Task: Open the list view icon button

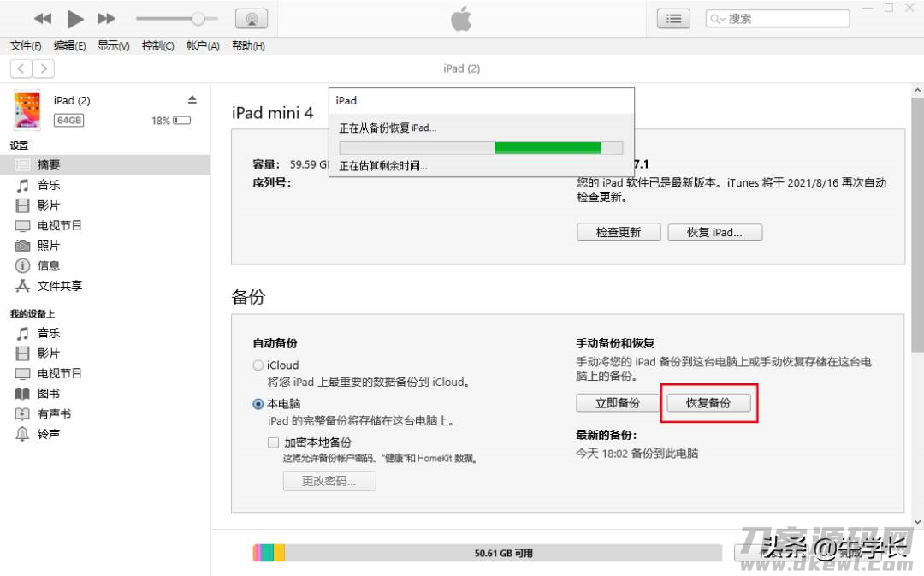Action: pos(673,19)
